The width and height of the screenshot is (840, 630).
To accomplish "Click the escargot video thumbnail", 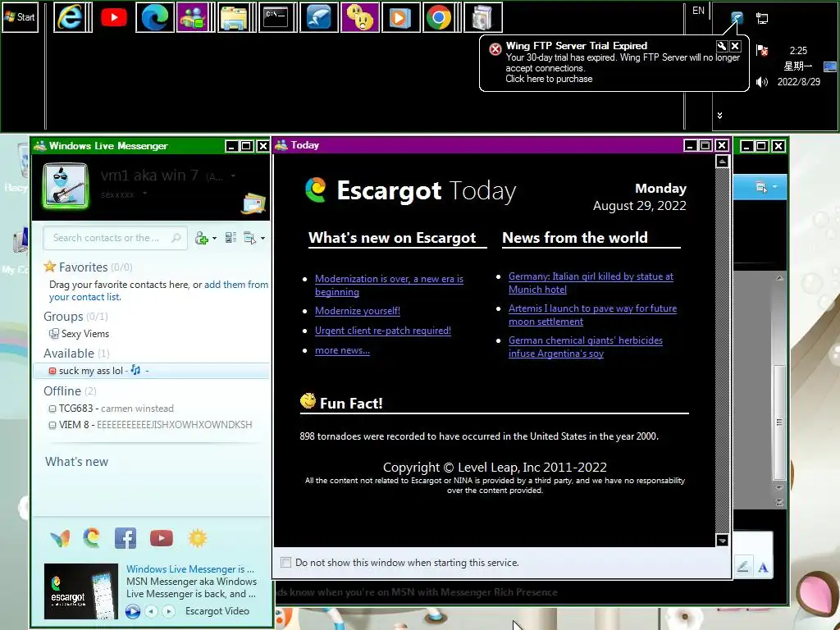I will 81,591.
